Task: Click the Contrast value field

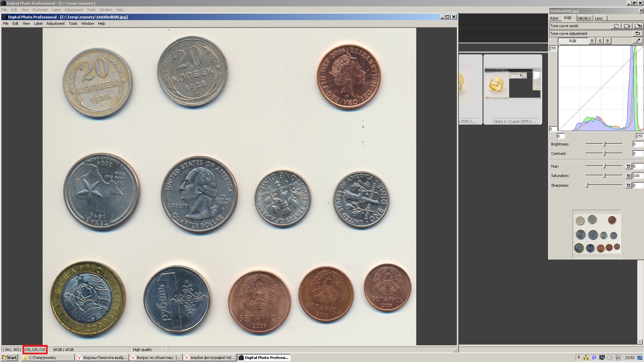Action: 638,154
